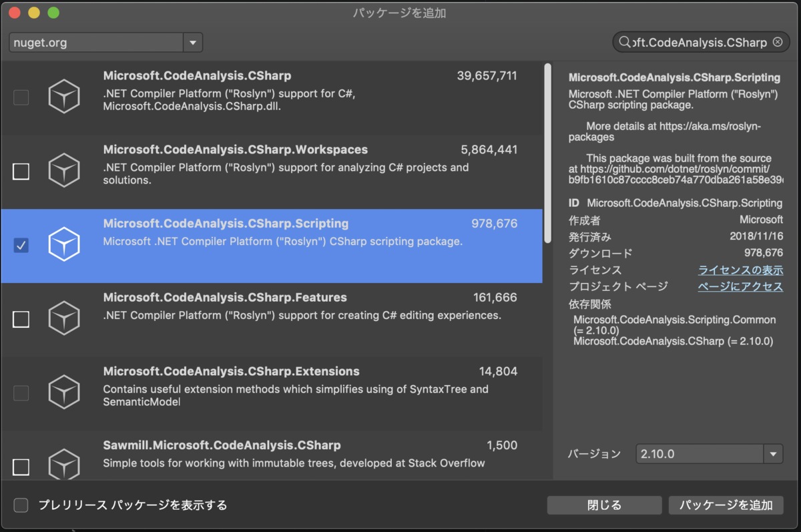Click the 'Contains useful extension methods' description
The width and height of the screenshot is (801, 532).
(296, 395)
